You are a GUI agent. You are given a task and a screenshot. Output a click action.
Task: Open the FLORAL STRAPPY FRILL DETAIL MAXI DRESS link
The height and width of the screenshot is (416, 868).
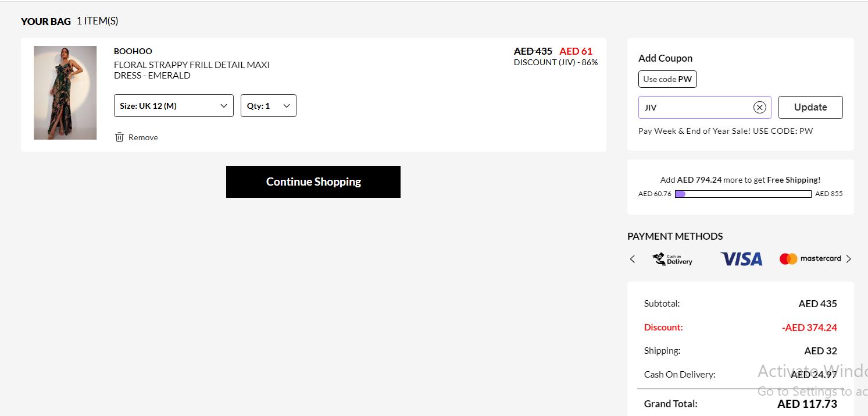(191, 70)
